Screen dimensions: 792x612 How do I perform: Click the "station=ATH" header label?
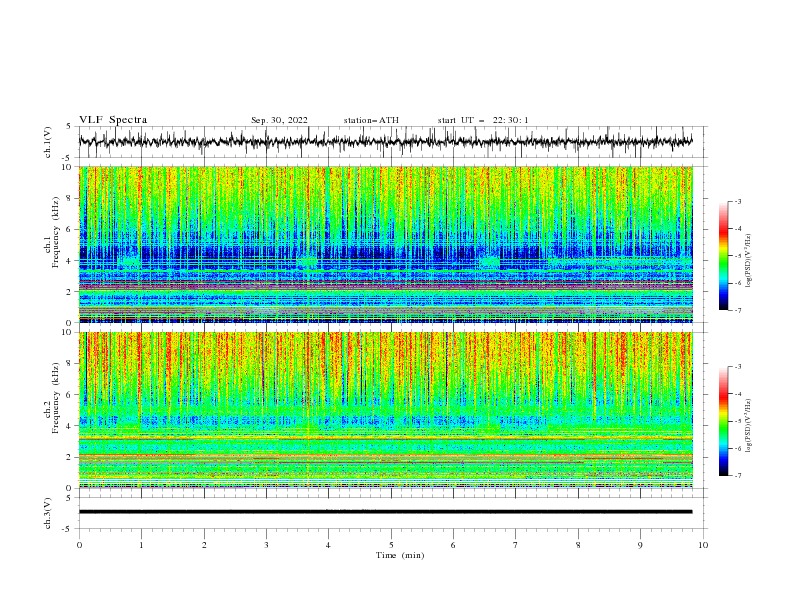(x=371, y=120)
